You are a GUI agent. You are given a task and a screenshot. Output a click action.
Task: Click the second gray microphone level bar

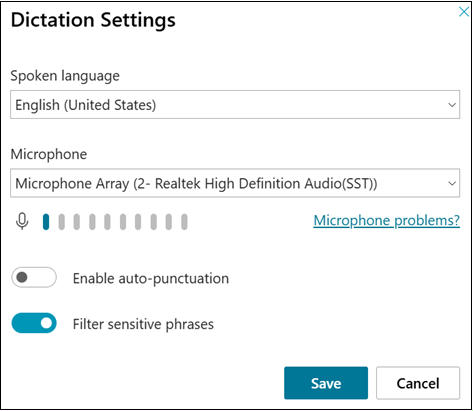(x=77, y=222)
